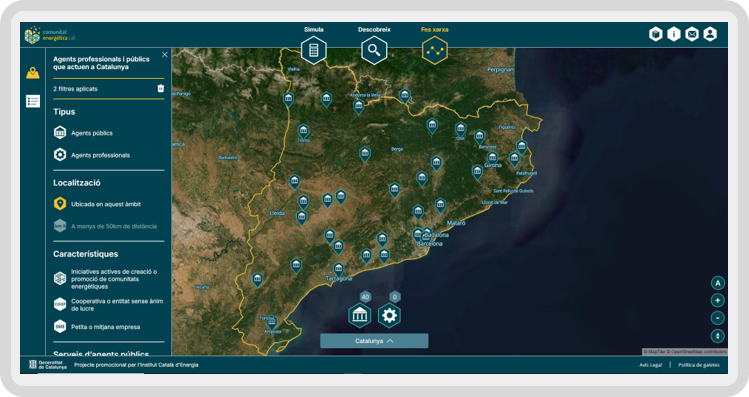Toggle Ubicada en aquest àmbit filter
Image resolution: width=749 pixels, height=397 pixels.
click(97, 204)
